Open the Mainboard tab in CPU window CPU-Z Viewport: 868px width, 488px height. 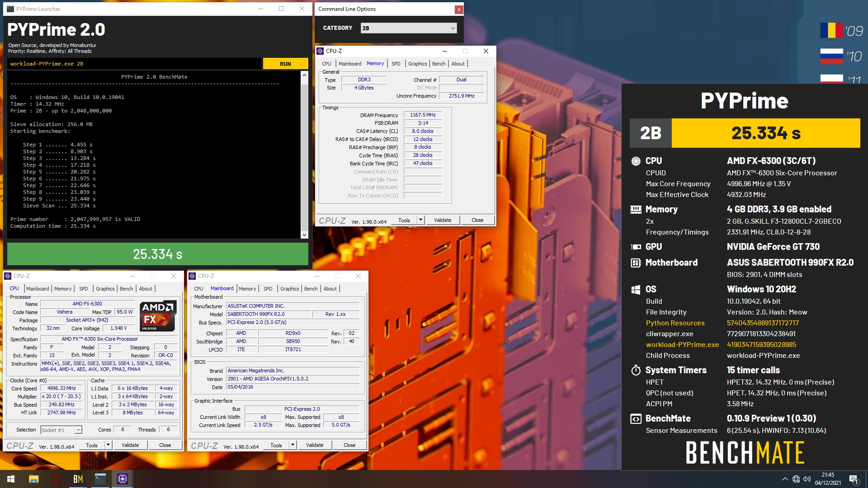tap(38, 289)
